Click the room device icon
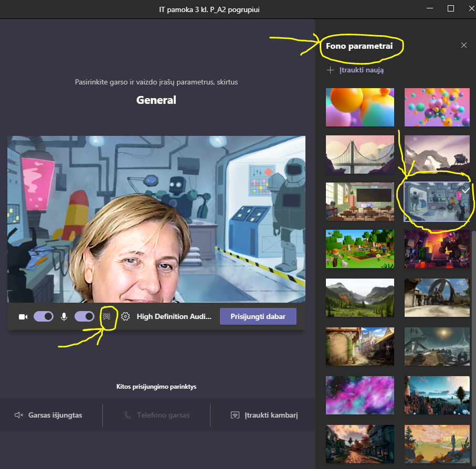This screenshot has width=476, height=469. click(x=235, y=415)
